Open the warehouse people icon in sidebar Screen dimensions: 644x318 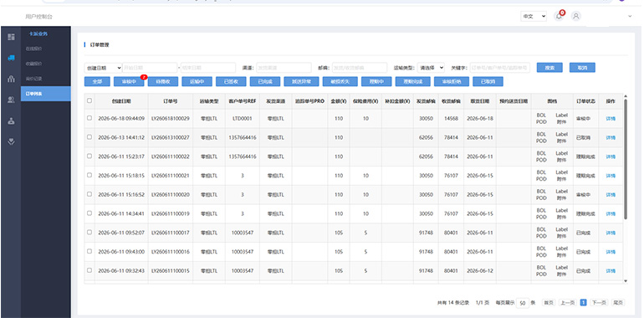(11, 79)
